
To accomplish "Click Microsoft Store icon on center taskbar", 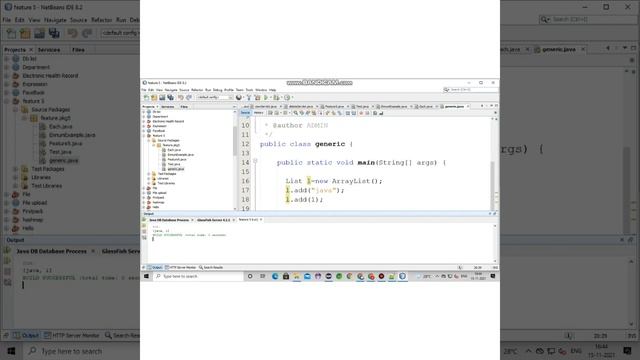I will click(286, 276).
